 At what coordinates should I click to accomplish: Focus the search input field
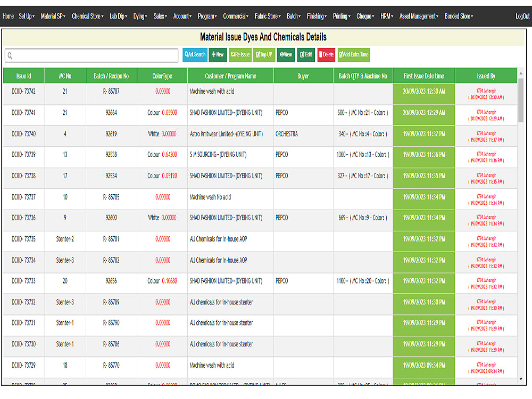[x=92, y=55]
